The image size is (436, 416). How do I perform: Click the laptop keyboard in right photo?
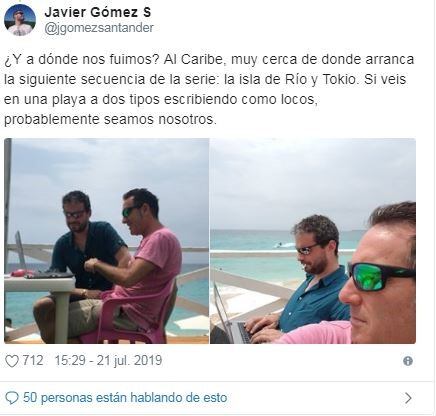click(245, 332)
